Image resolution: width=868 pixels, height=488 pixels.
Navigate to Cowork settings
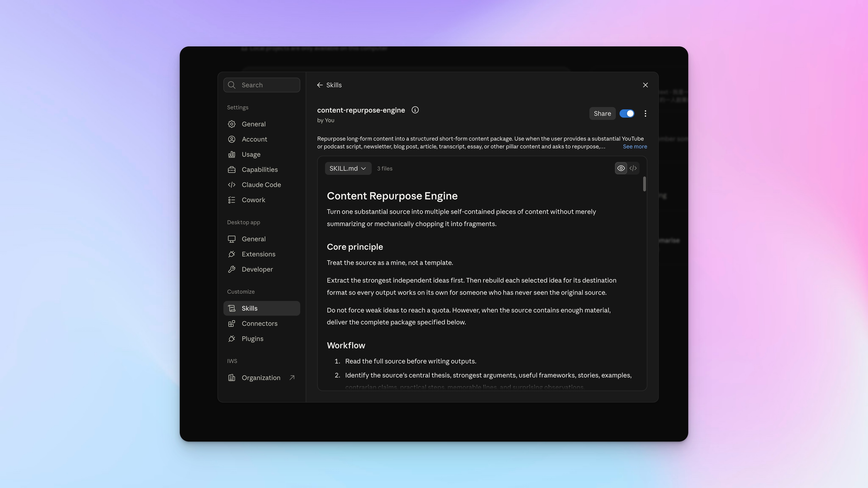pyautogui.click(x=262, y=200)
